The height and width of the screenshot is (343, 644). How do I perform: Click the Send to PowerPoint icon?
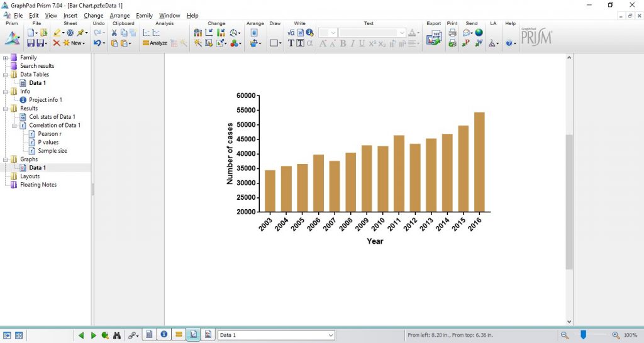pyautogui.click(x=467, y=43)
